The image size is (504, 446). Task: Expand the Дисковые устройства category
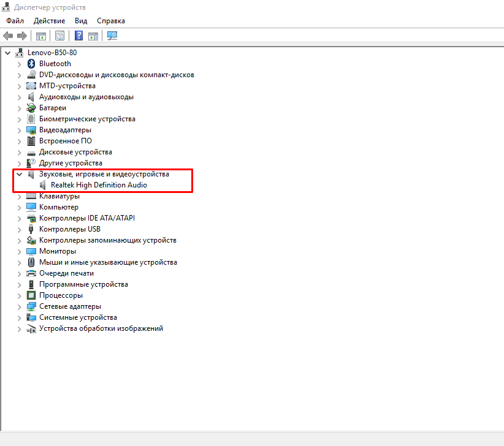pos(19,153)
